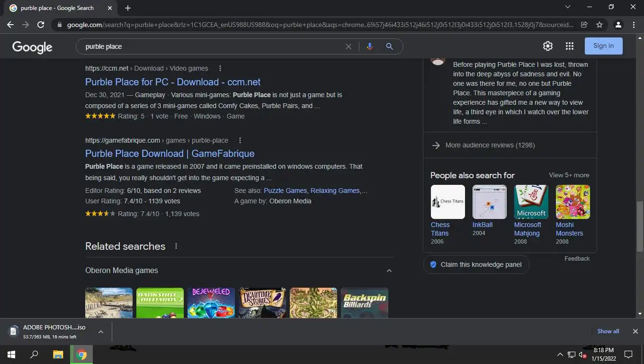Click the Feedback link

(577, 259)
